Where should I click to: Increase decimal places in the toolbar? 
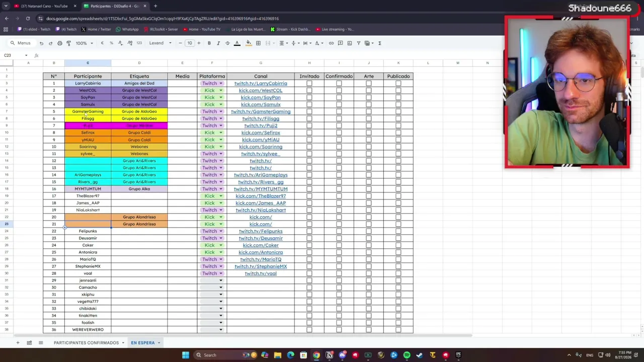coord(129,43)
